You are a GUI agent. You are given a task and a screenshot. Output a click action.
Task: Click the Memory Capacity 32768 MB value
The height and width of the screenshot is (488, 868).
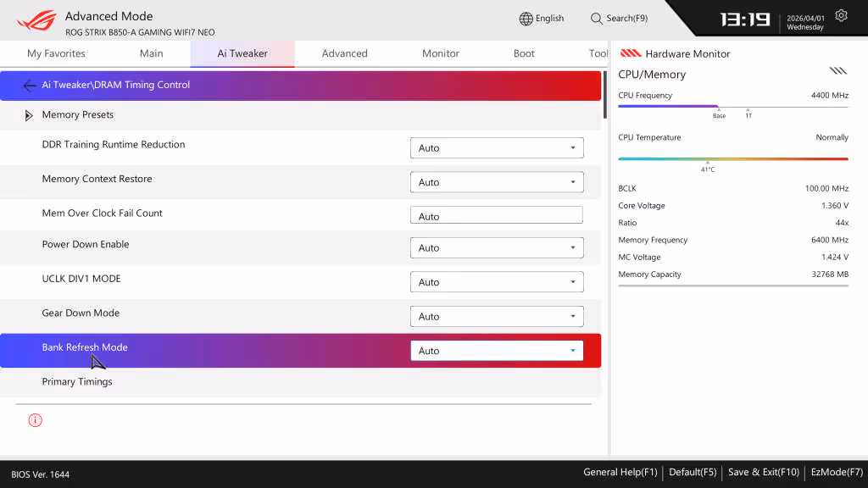830,274
